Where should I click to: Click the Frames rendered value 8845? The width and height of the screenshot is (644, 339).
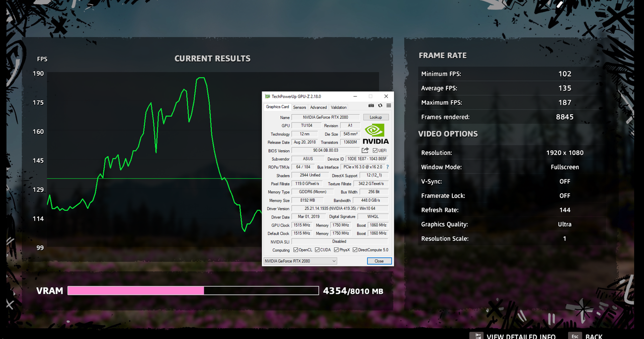click(565, 117)
